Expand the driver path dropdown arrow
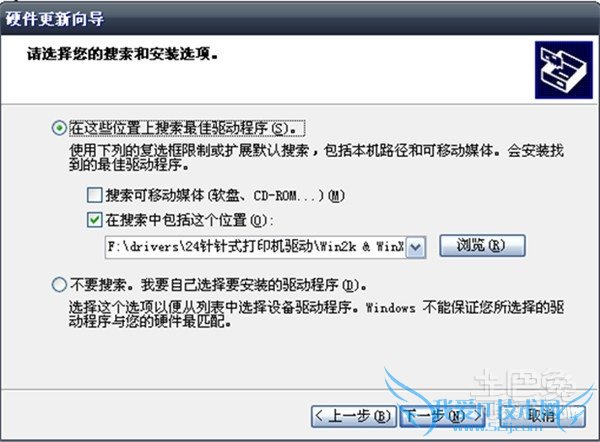Image resolution: width=600 pixels, height=442 pixels. 415,247
